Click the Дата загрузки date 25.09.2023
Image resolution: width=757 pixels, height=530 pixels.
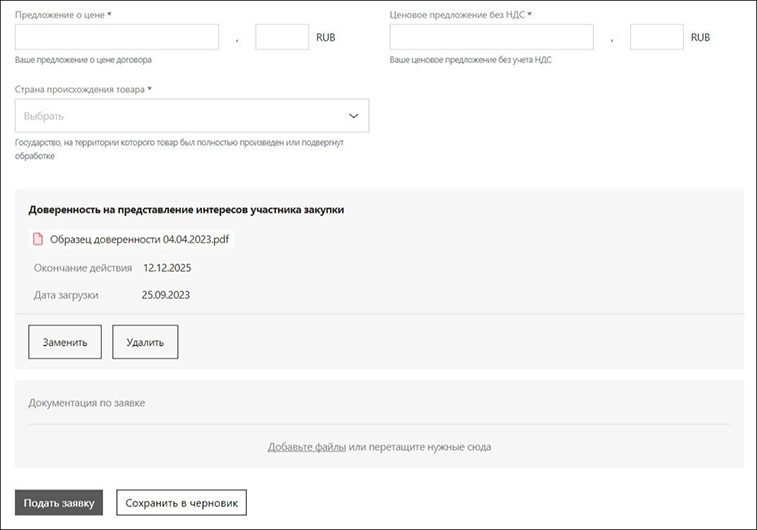(166, 295)
